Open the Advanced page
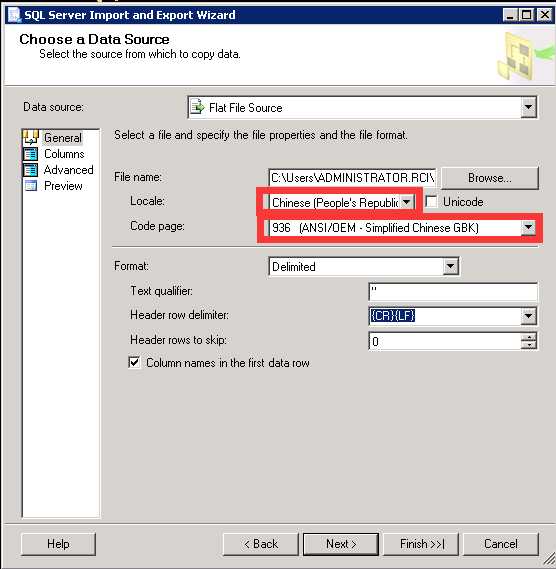 68,170
